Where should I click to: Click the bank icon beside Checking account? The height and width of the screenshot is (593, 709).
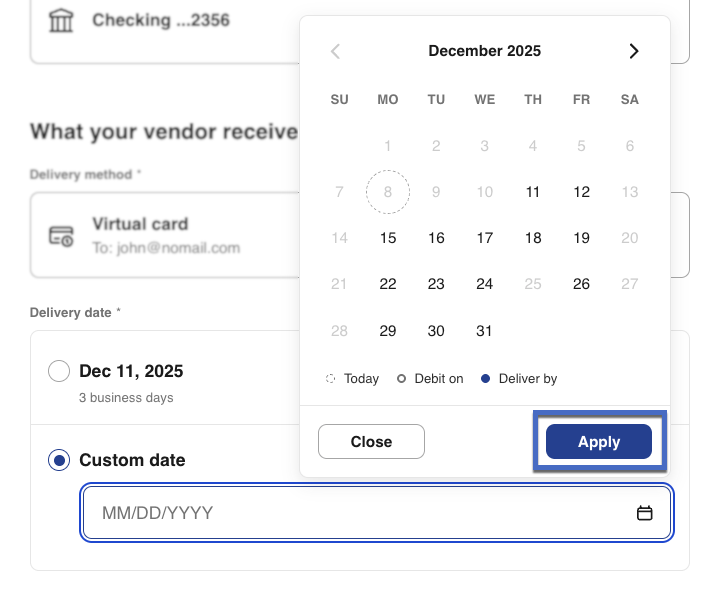coord(61,20)
